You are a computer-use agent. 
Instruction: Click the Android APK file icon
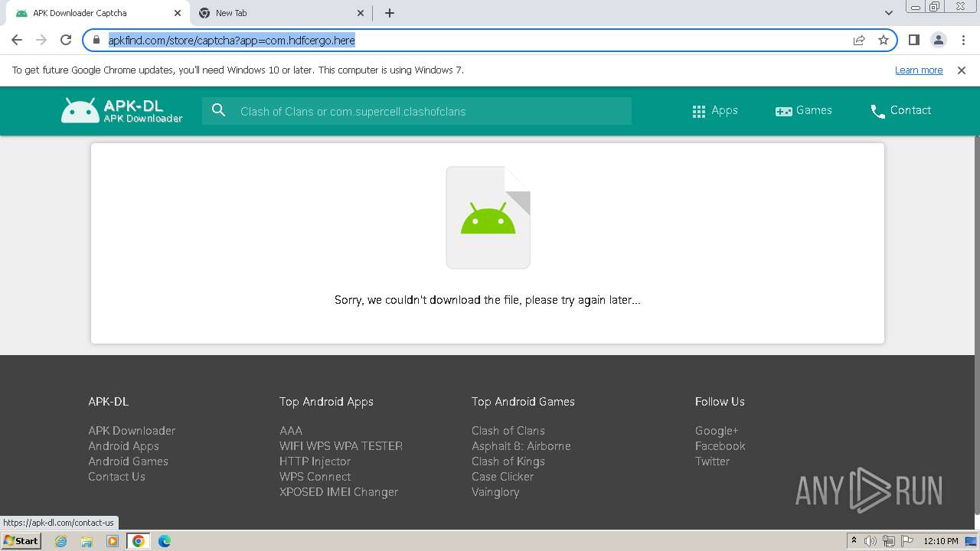[x=488, y=217]
